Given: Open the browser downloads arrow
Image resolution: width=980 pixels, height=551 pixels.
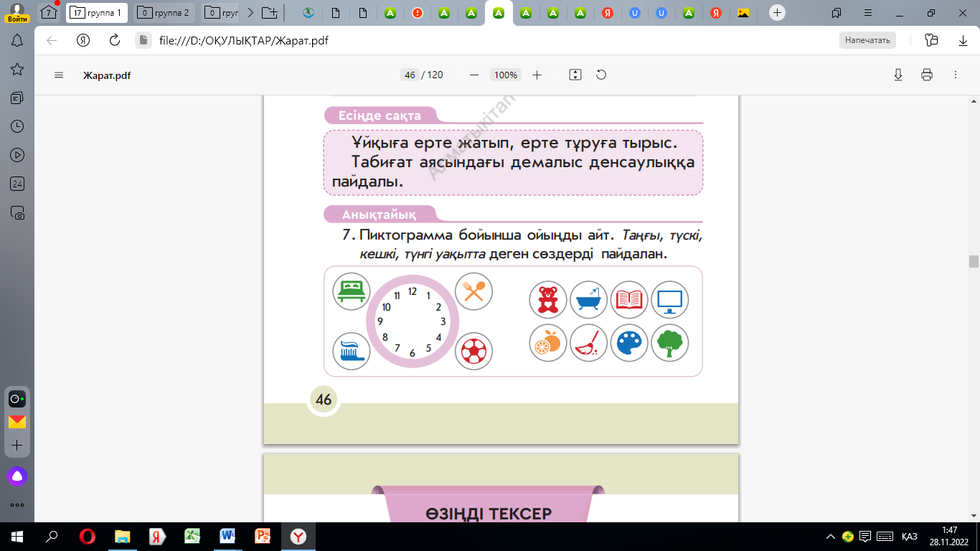Looking at the screenshot, I should [963, 40].
